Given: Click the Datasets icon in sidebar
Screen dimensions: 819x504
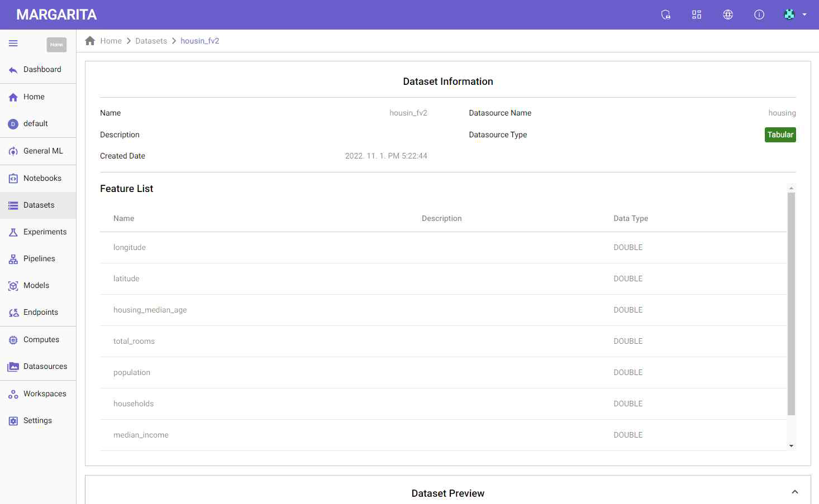Looking at the screenshot, I should (13, 205).
